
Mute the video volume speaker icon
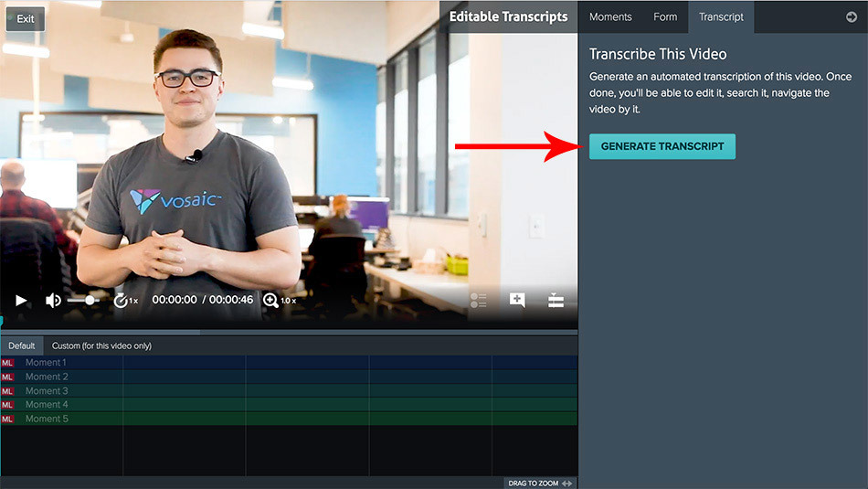tap(53, 300)
